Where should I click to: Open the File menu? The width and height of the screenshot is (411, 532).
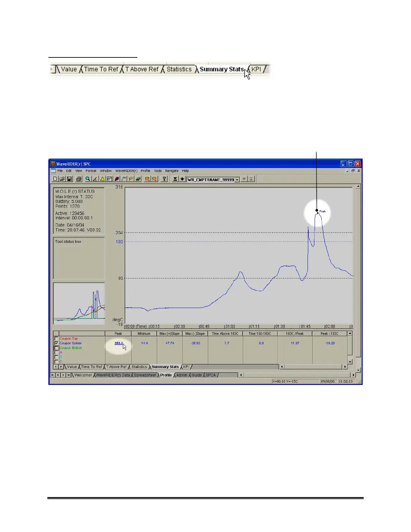pos(60,171)
